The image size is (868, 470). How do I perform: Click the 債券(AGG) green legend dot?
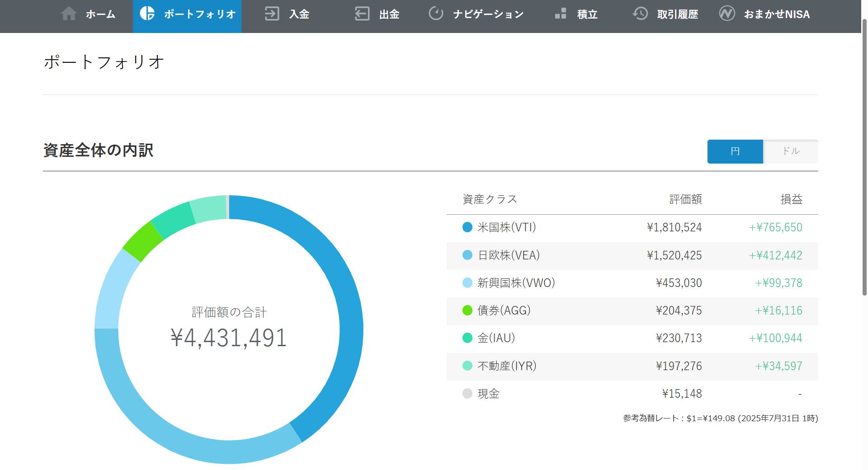(467, 310)
